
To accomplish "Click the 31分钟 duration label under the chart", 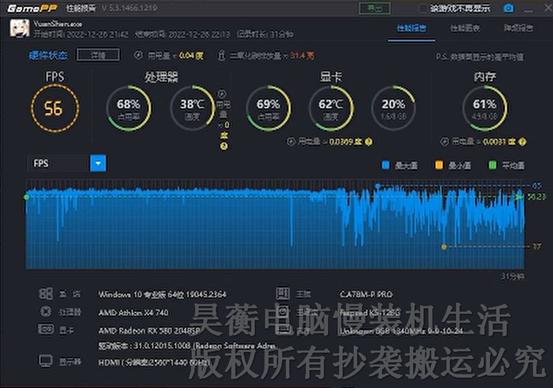I will point(513,276).
